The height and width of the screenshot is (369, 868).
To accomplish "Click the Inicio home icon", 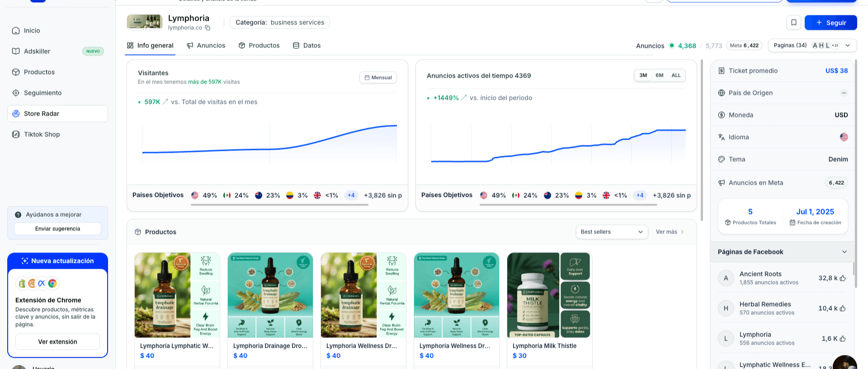I will coord(16,31).
